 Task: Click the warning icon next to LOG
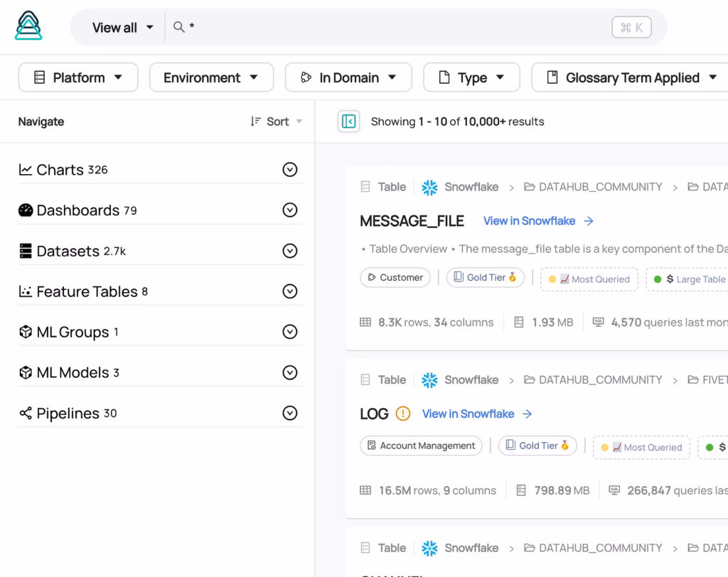click(403, 414)
